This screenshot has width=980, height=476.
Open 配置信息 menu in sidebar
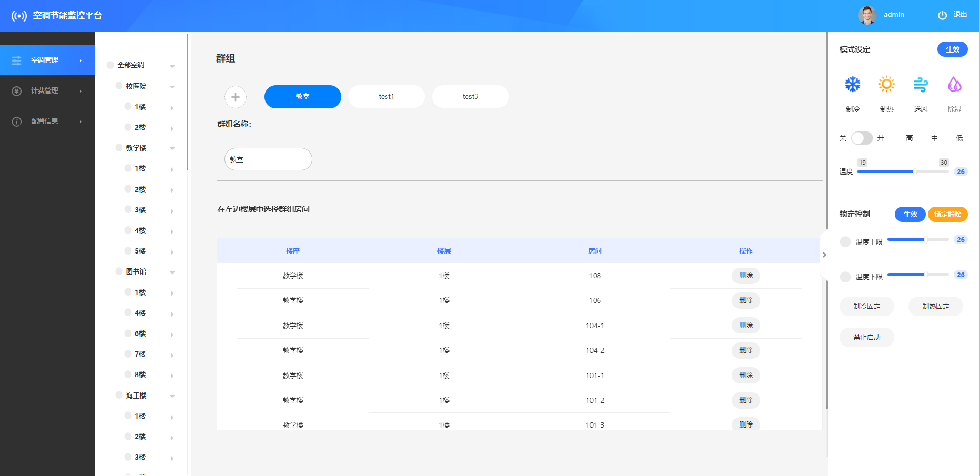[x=45, y=121]
